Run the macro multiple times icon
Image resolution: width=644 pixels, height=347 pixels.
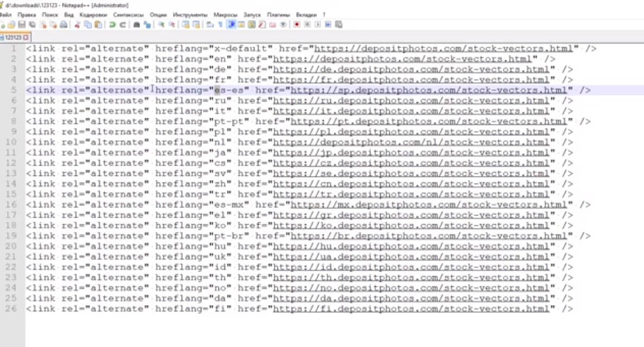coord(328,24)
